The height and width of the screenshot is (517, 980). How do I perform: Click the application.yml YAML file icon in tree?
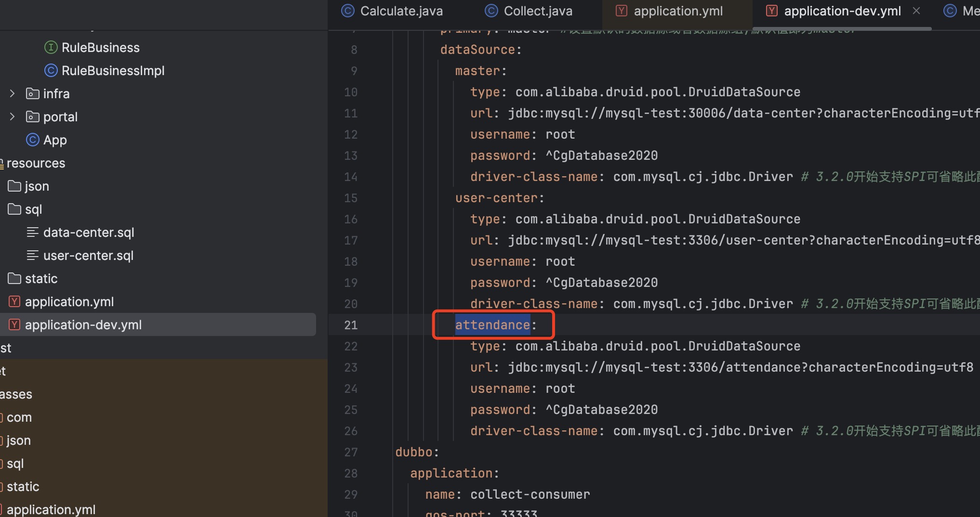point(14,302)
